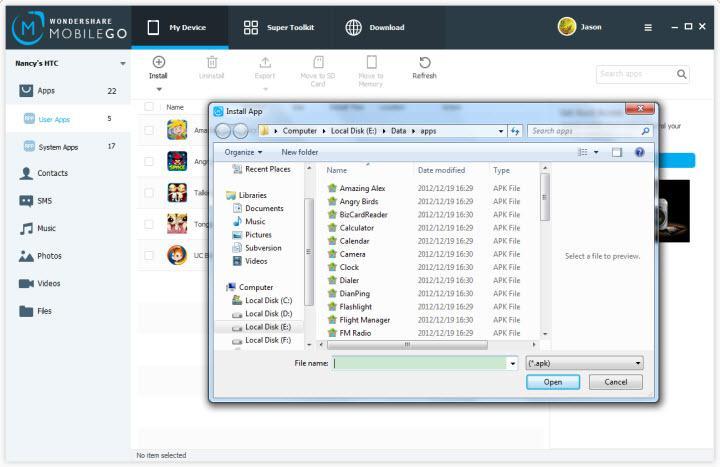Open the hamburger menu next to Jason
Viewport: 720px width, 467px height.
coord(648,28)
